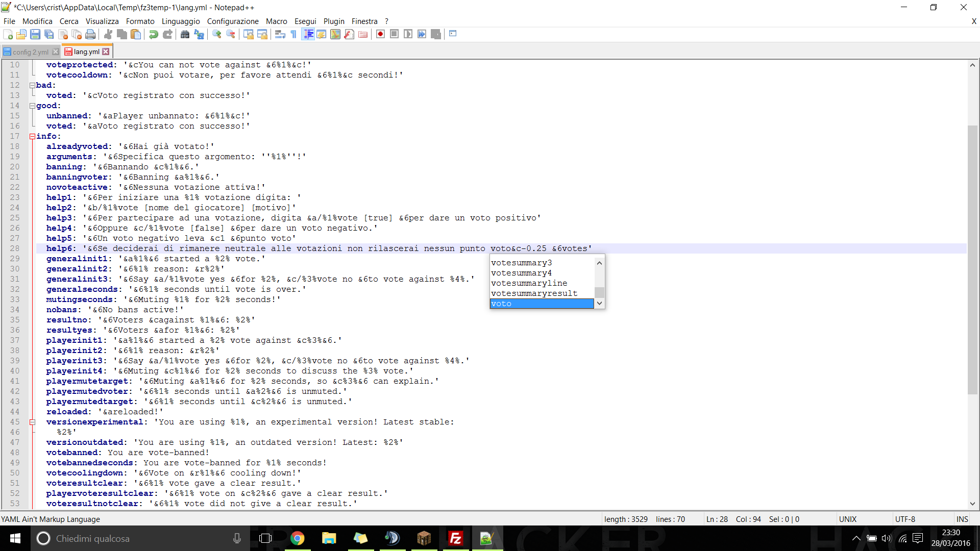980x551 pixels.
Task: Switch to the config 2.yml tab
Action: point(30,52)
